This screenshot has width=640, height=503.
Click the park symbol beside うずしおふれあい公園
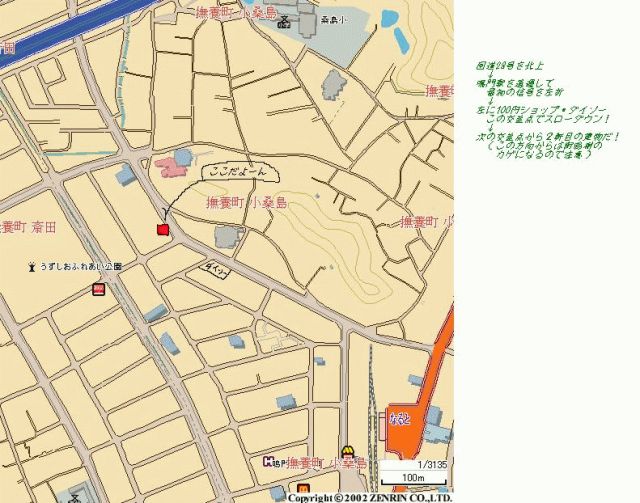coord(33,267)
